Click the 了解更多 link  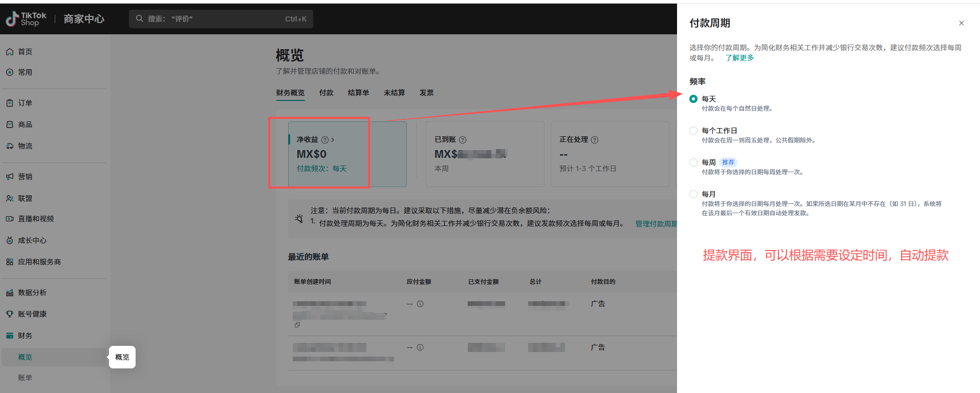[x=740, y=58]
